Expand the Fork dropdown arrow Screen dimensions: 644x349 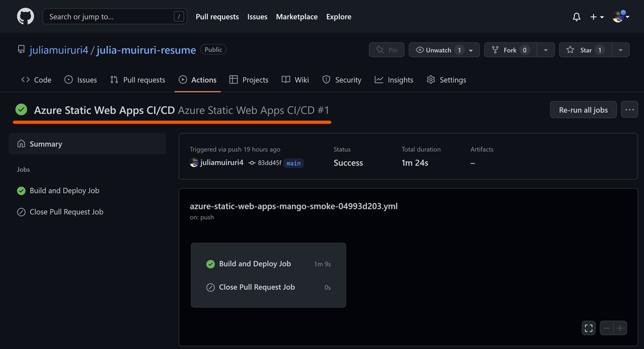pos(545,50)
